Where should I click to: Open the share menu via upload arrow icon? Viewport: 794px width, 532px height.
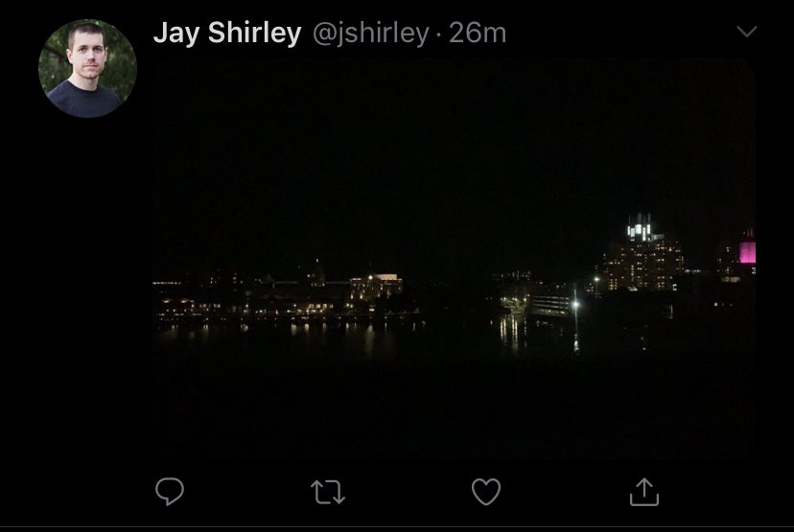coord(644,492)
